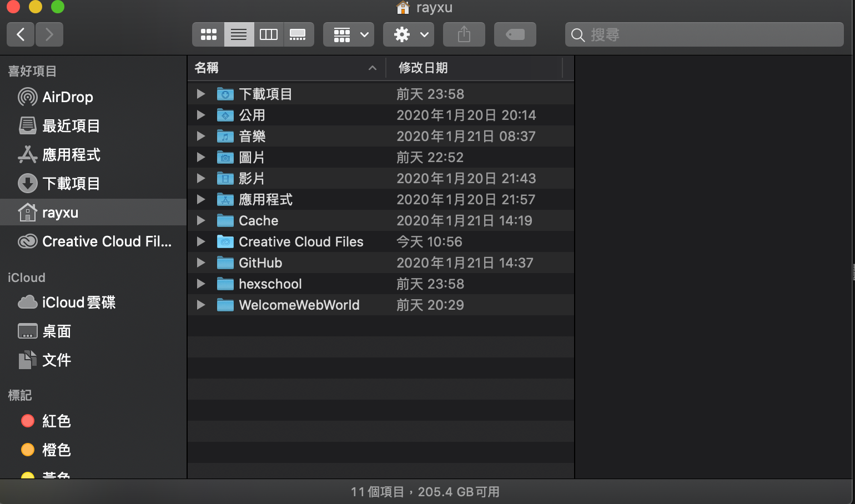Image resolution: width=855 pixels, height=504 pixels.
Task: Select the hexschool folder icon
Action: [x=225, y=284]
